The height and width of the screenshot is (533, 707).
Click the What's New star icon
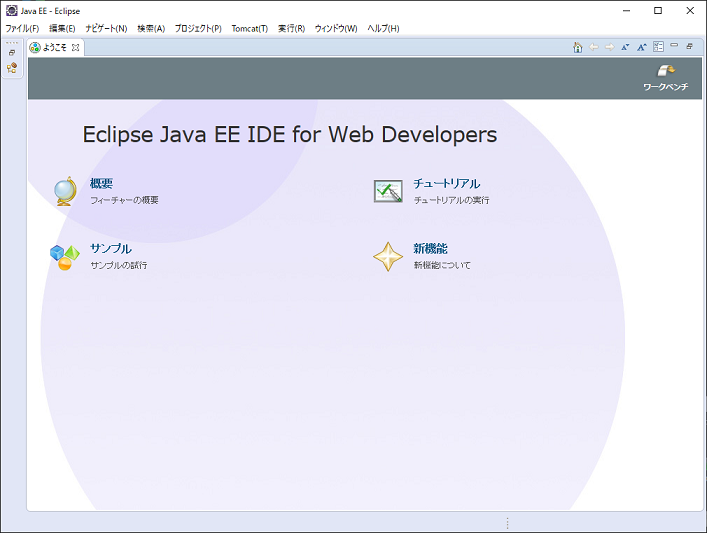pyautogui.click(x=388, y=257)
